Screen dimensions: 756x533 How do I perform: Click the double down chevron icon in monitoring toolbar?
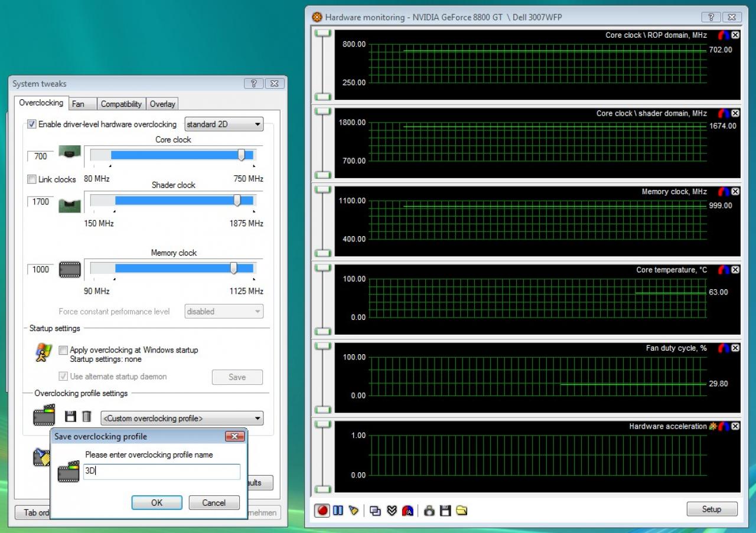pyautogui.click(x=391, y=511)
